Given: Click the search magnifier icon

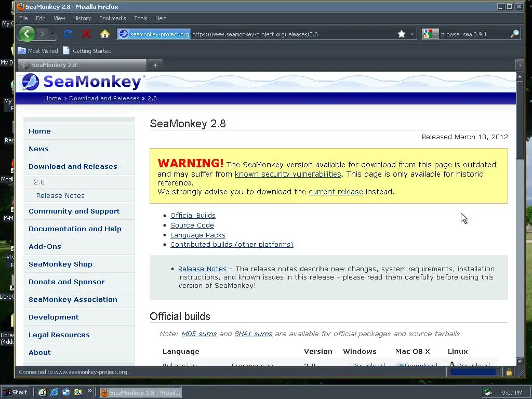Looking at the screenshot, I should pos(514,34).
